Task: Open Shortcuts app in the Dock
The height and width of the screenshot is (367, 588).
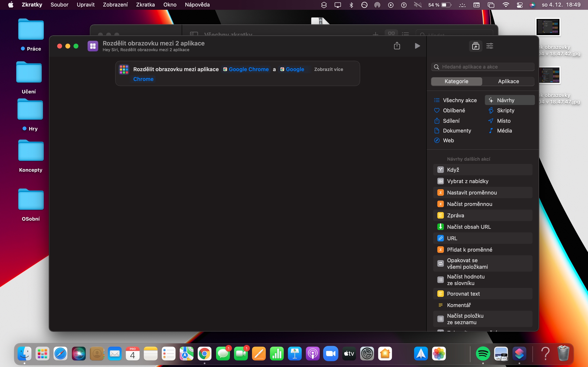Action: (x=519, y=354)
